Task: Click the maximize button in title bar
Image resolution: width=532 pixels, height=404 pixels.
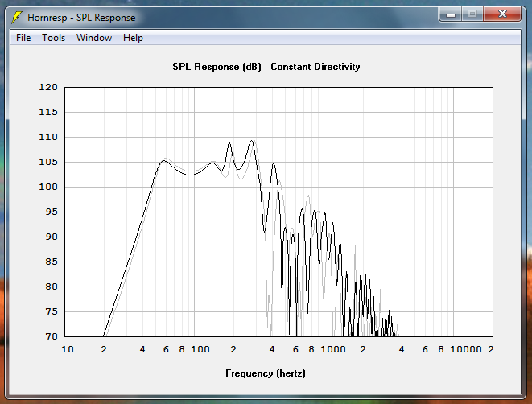Action: click(472, 14)
